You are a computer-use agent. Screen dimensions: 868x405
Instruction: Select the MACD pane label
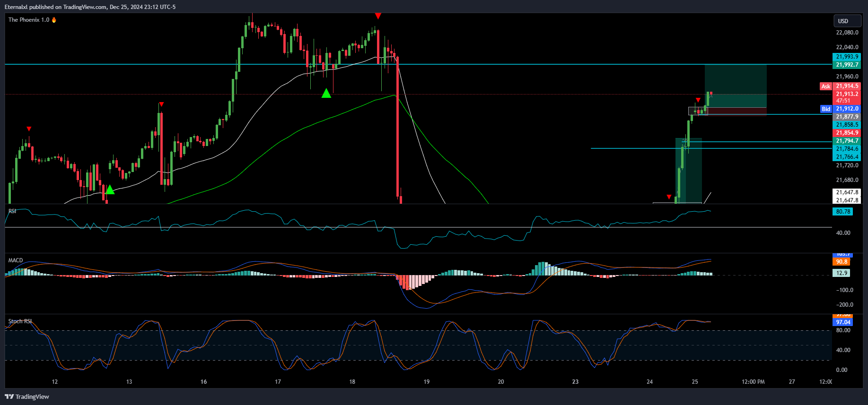coord(16,260)
